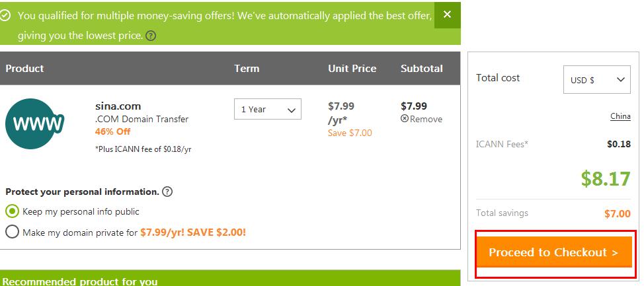Click the teal WWW domain icon
Screen dimensions: 644x286
click(x=34, y=124)
